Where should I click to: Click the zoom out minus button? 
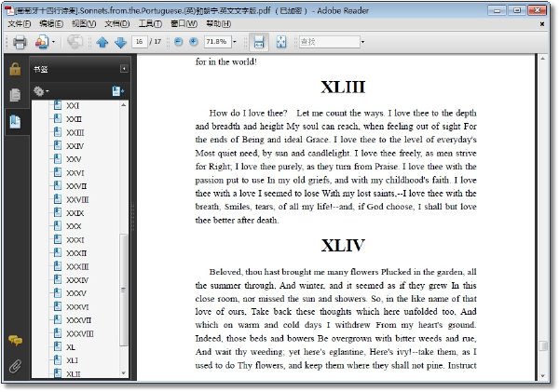pos(179,42)
